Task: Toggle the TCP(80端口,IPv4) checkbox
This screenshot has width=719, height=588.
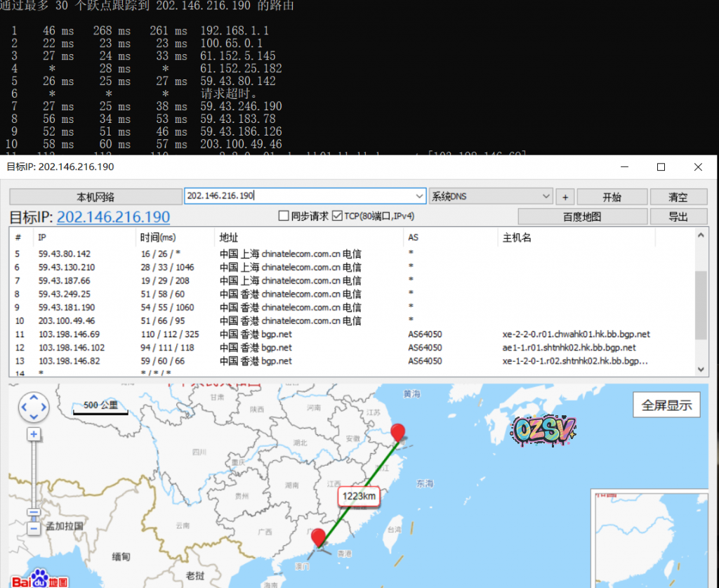Action: tap(337, 216)
